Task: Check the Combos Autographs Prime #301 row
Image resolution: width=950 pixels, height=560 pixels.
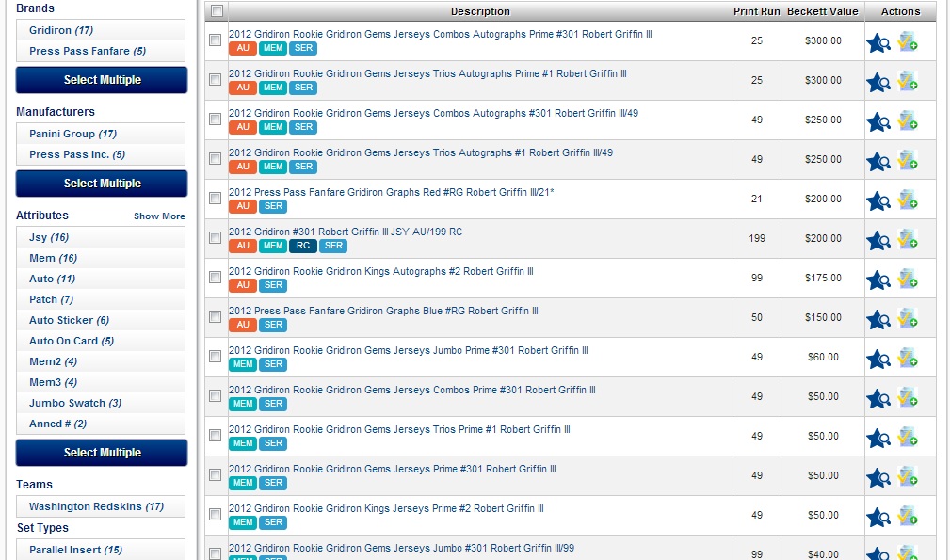Action: [215, 40]
